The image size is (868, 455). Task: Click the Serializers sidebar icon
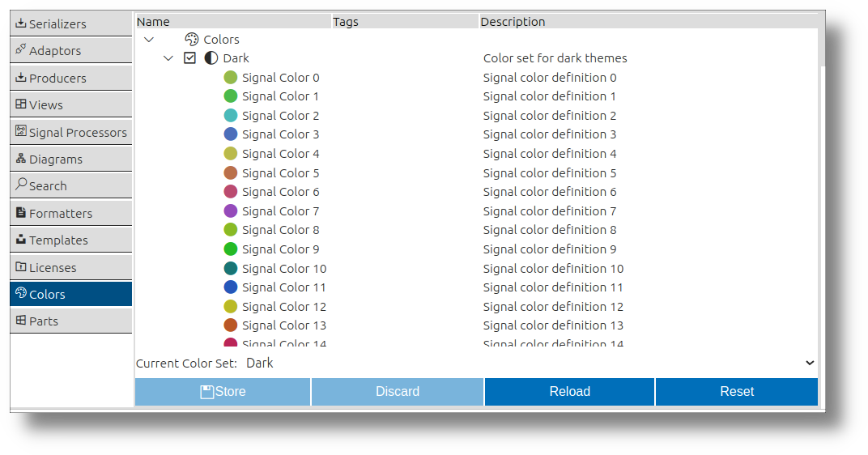coord(20,23)
